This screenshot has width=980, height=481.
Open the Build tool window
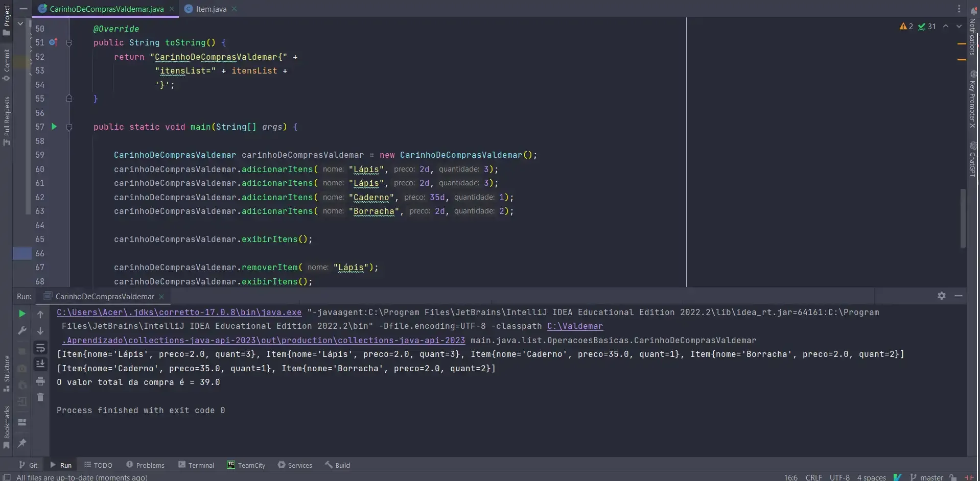click(337, 465)
